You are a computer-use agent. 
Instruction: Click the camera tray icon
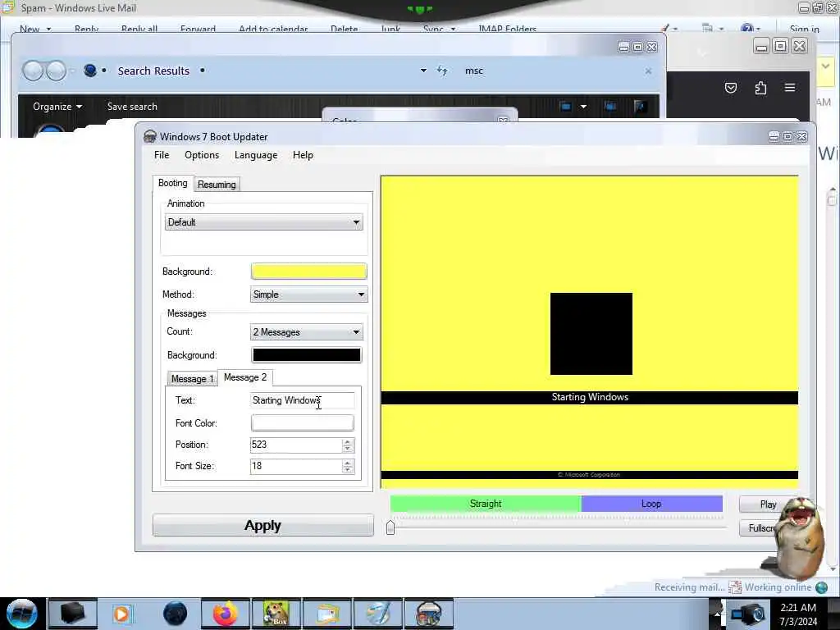[748, 614]
